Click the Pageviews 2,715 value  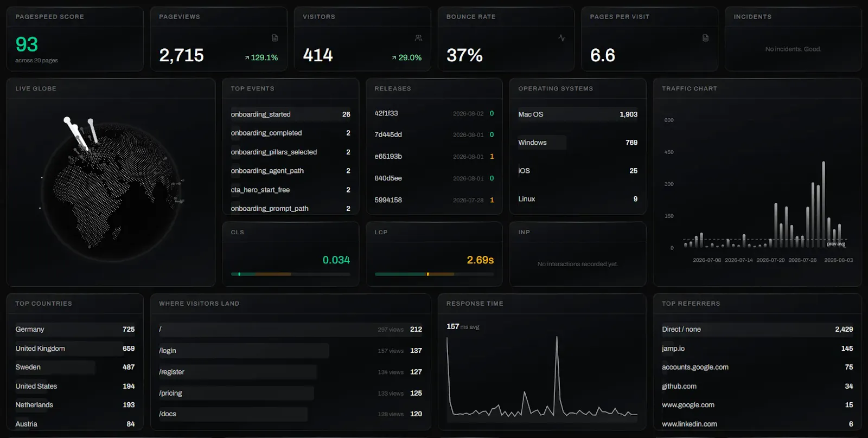pos(181,55)
